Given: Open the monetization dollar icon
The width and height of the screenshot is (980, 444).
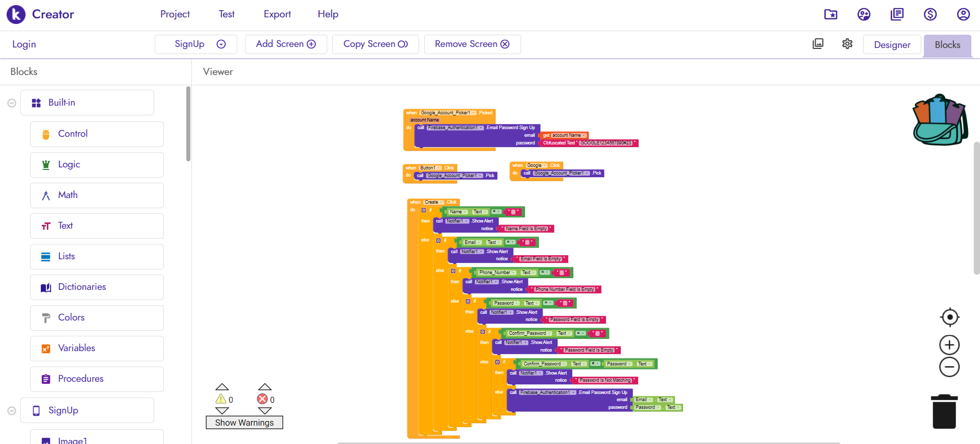Looking at the screenshot, I should click(930, 14).
